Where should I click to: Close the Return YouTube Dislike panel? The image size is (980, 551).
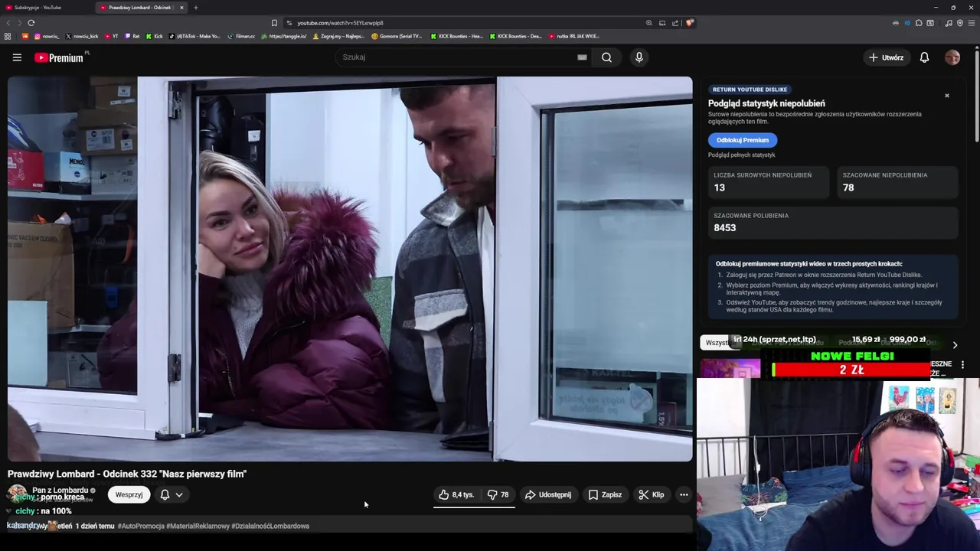[947, 96]
